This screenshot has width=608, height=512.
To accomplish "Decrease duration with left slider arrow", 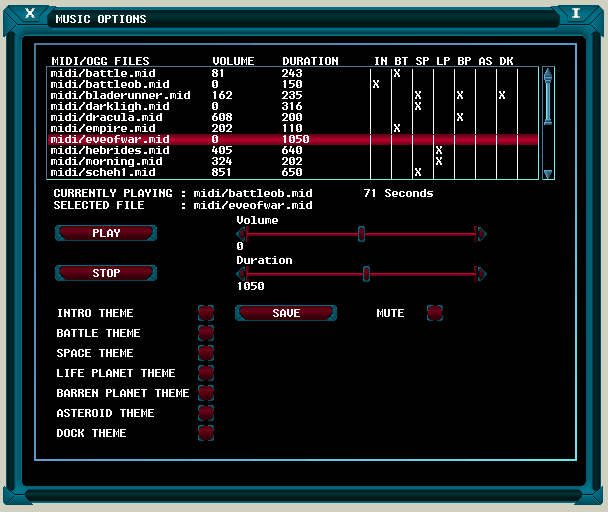I will coord(242,273).
